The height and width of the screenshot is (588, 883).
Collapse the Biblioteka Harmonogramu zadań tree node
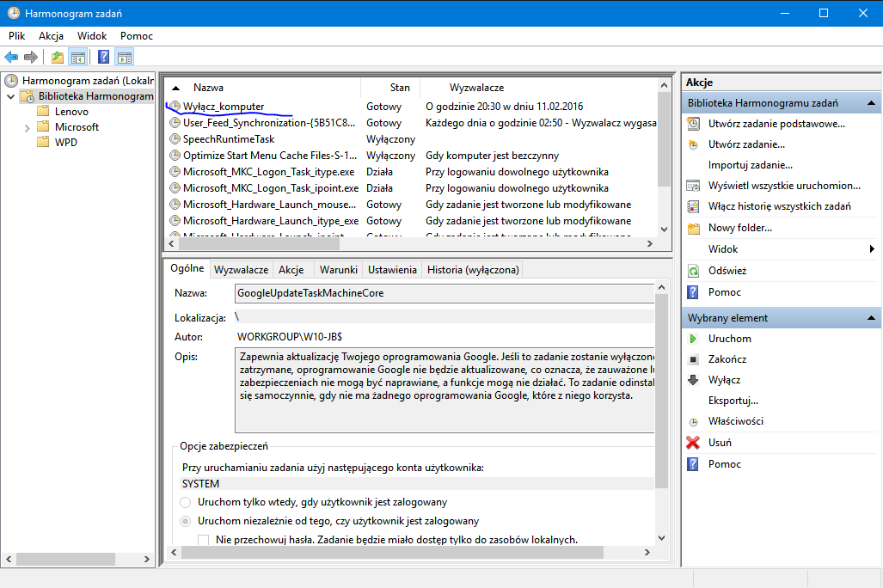tap(10, 96)
